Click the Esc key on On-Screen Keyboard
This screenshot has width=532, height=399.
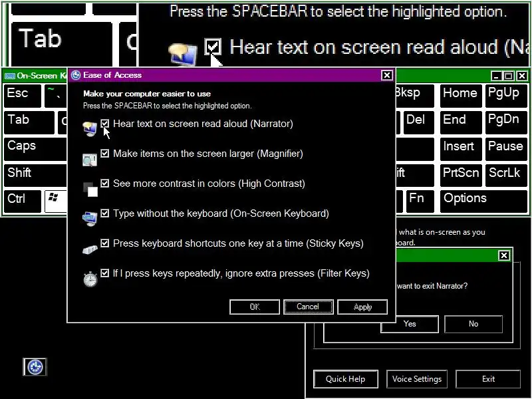coord(23,96)
